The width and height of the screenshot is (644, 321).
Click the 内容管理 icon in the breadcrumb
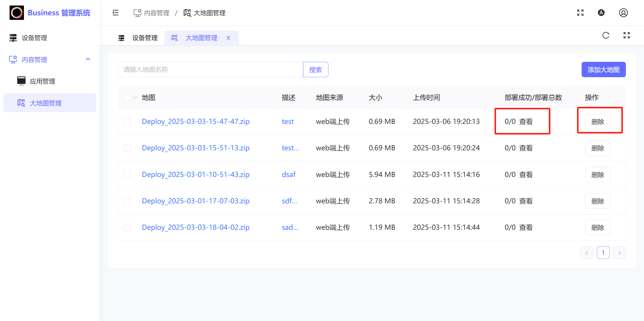137,13
